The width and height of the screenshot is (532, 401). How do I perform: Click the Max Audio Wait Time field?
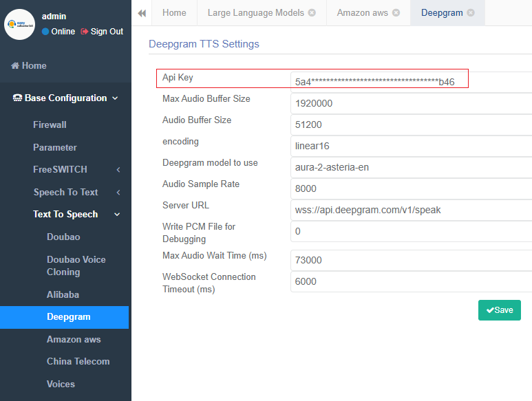click(411, 260)
